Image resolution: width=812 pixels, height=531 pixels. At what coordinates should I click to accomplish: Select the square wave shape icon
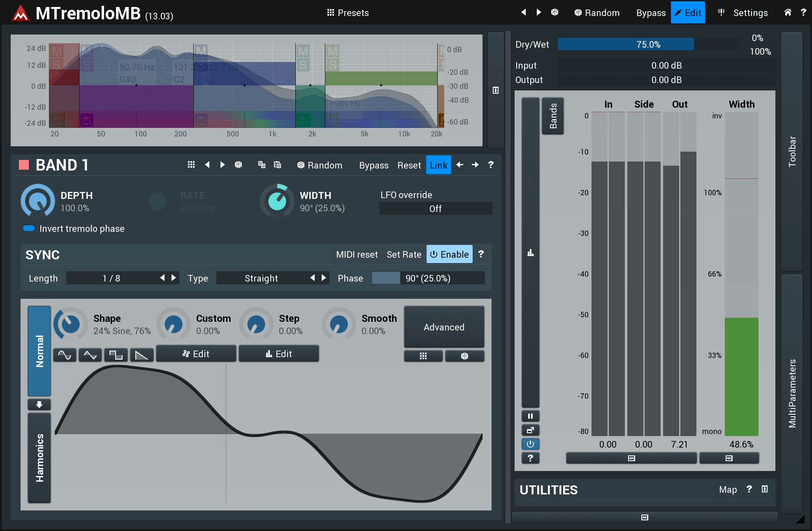click(116, 355)
